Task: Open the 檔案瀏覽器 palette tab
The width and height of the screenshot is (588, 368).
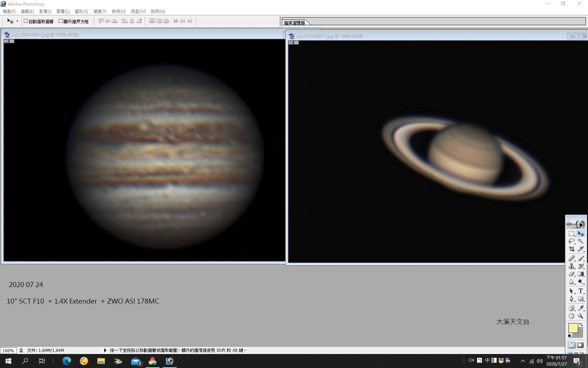Action: [295, 23]
